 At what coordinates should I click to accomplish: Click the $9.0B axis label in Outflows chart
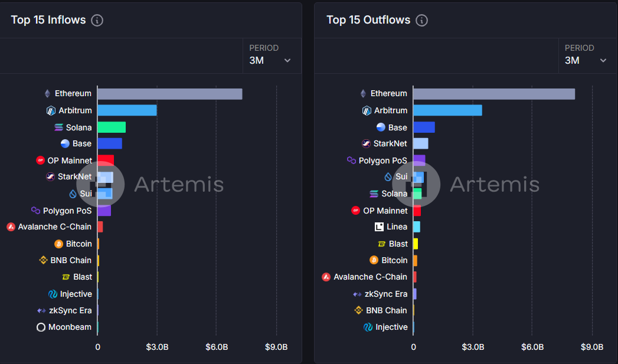pyautogui.click(x=592, y=347)
